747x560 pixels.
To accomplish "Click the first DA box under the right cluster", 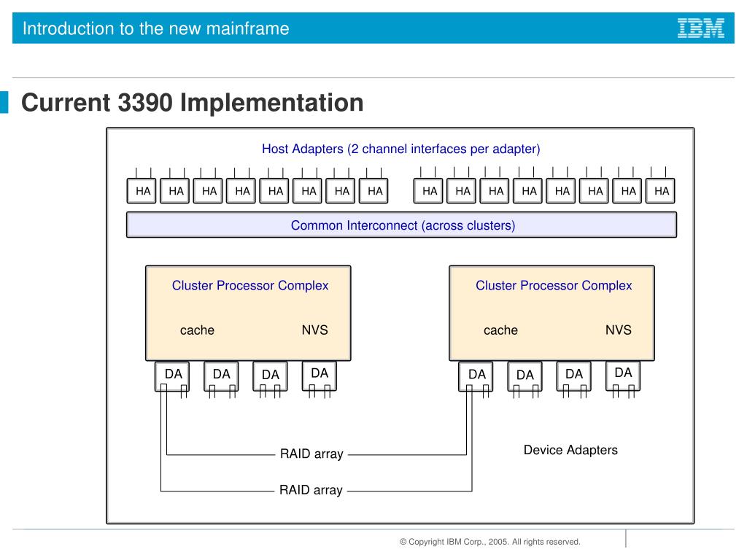I will [476, 376].
